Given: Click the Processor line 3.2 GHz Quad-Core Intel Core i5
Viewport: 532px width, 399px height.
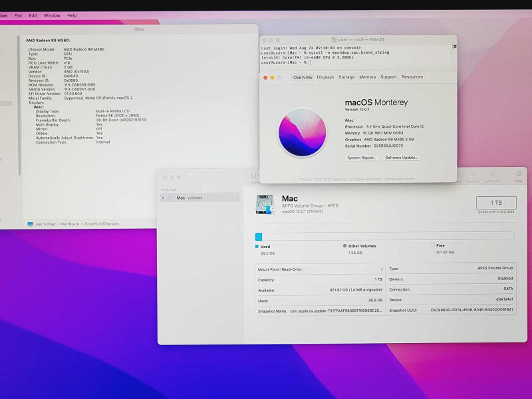Looking at the screenshot, I should [384, 126].
